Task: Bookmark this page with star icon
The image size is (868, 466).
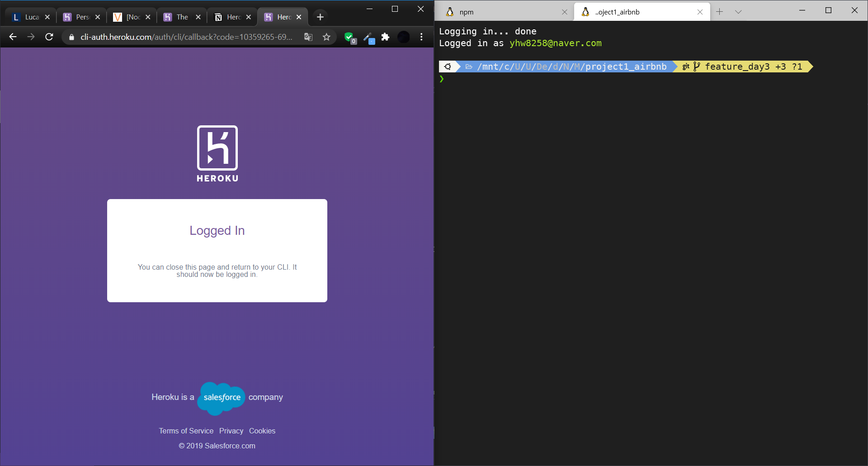Action: (326, 37)
